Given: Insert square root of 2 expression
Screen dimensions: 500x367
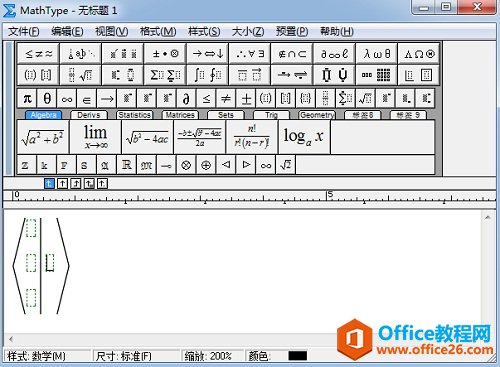Looking at the screenshot, I should pyautogui.click(x=286, y=165).
